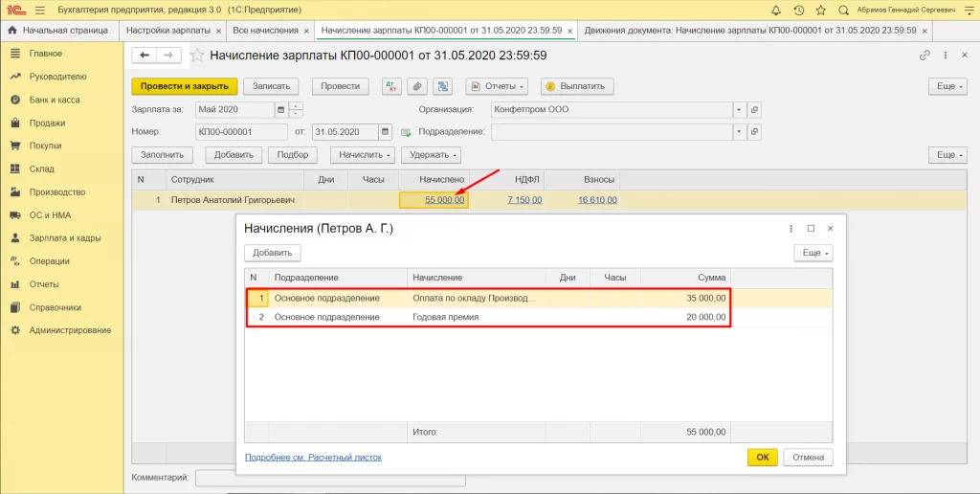
Task: Go forward with right arrow button
Action: pyautogui.click(x=168, y=56)
